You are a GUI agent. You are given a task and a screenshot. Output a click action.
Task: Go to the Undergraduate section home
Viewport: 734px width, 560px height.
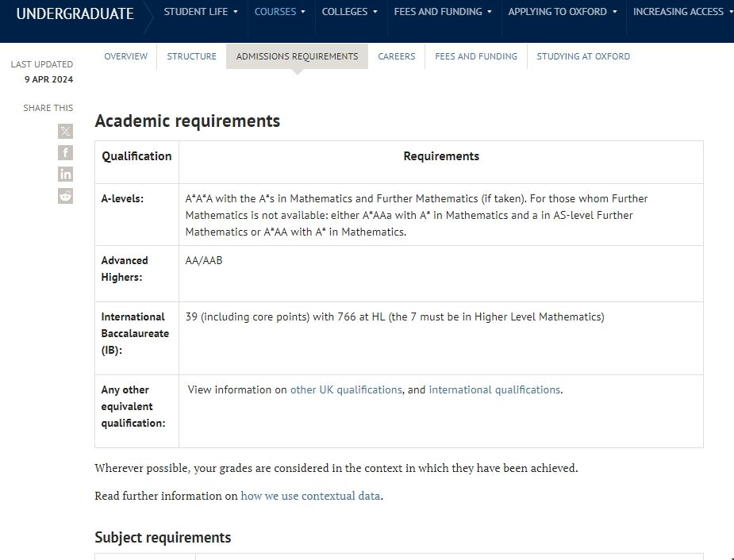pyautogui.click(x=75, y=13)
